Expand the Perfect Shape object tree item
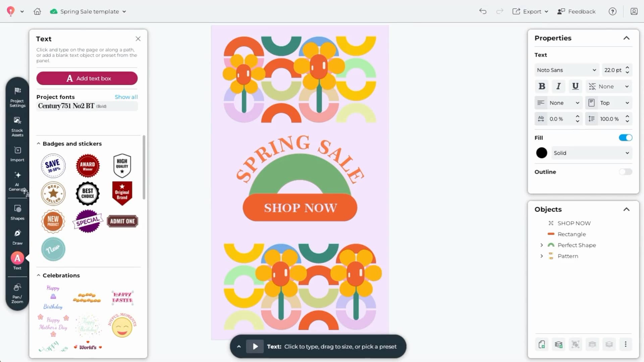The height and width of the screenshot is (362, 644). tap(541, 245)
